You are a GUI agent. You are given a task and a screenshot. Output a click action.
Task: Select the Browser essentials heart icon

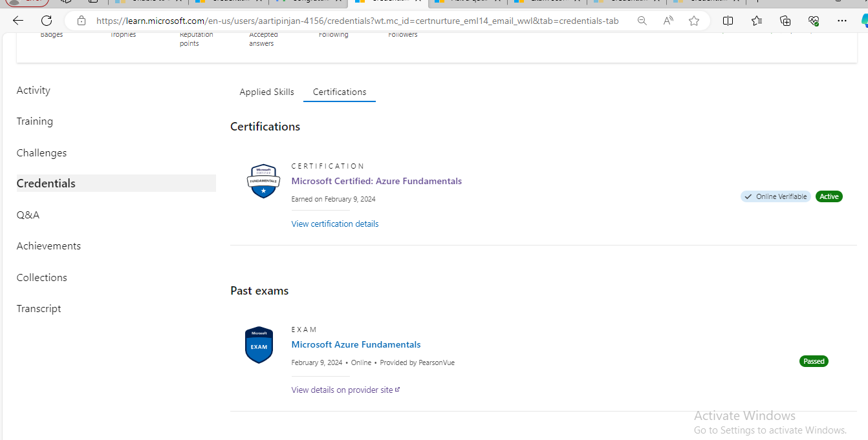(814, 20)
